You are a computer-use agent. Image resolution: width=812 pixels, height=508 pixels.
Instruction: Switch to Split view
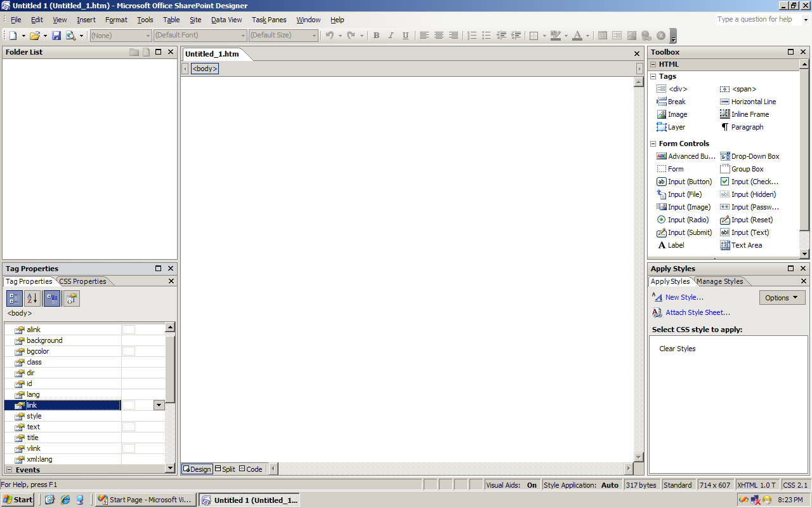click(x=225, y=469)
